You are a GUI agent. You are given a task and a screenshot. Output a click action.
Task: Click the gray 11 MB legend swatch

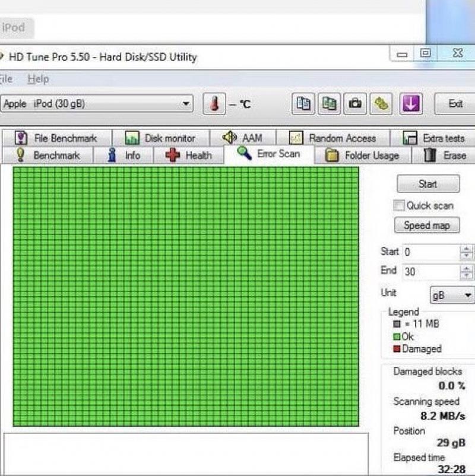(x=397, y=324)
